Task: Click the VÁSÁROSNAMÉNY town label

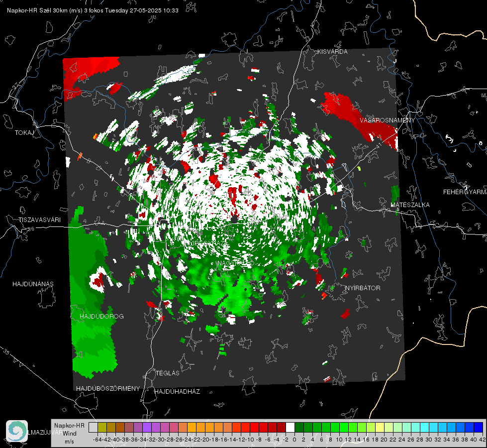Action: click(388, 120)
